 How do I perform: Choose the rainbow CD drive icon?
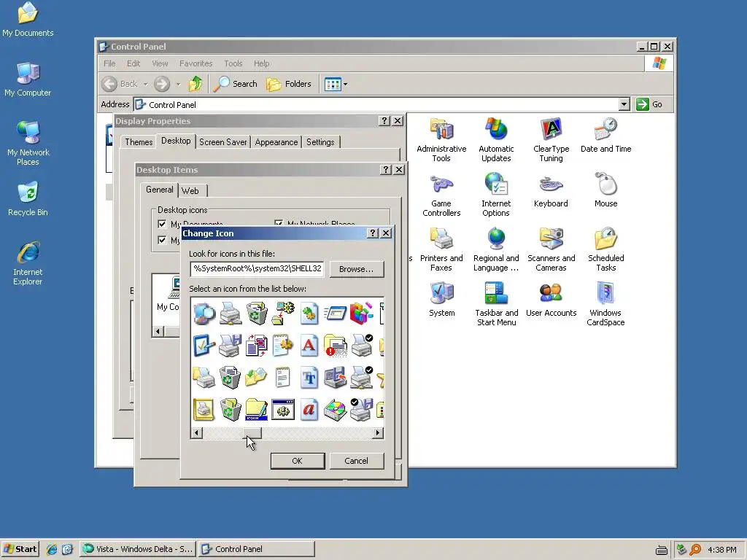point(336,410)
